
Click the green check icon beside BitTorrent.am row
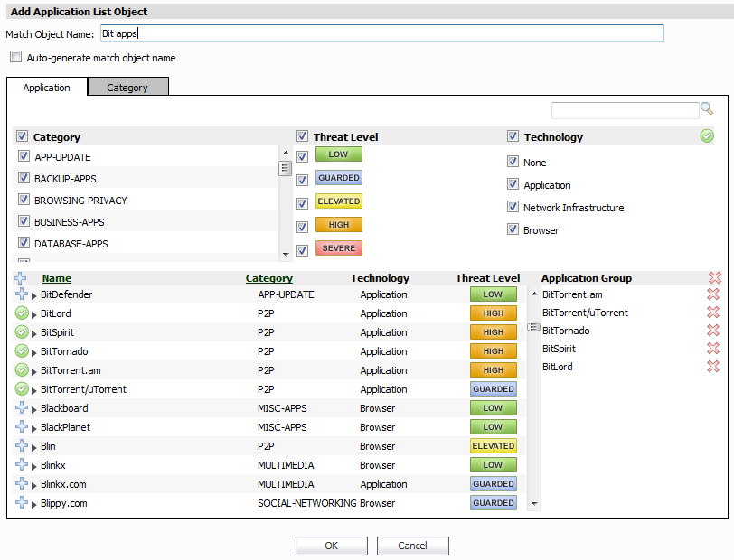22,370
